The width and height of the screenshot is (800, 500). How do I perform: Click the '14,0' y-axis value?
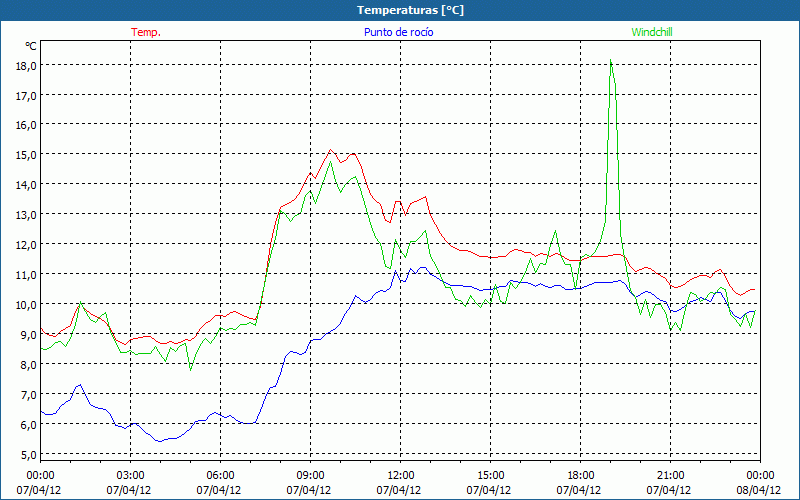tap(26, 185)
